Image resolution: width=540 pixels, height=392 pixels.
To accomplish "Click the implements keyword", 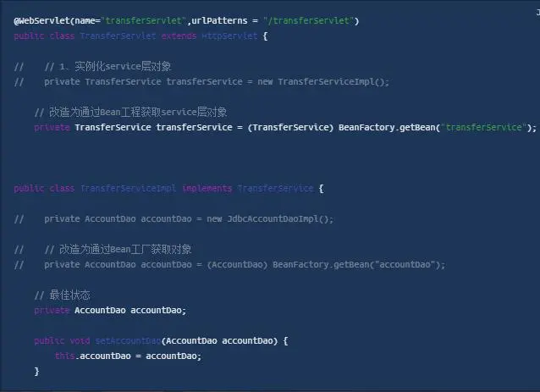I will pyautogui.click(x=207, y=189).
